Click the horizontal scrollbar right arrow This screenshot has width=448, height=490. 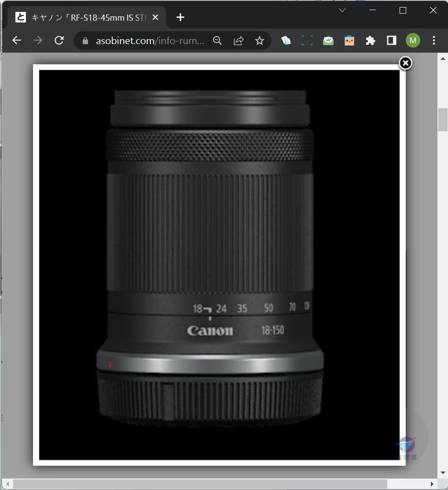[432, 484]
